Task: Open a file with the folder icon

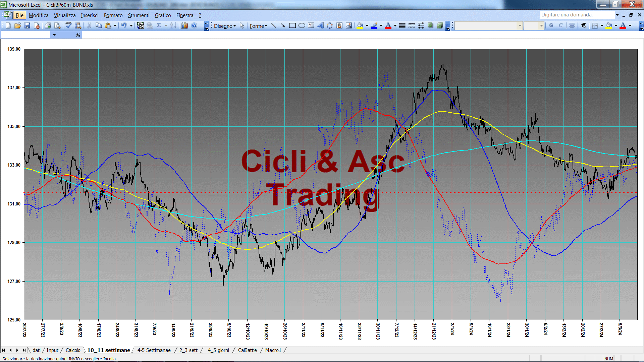Action: (18, 25)
